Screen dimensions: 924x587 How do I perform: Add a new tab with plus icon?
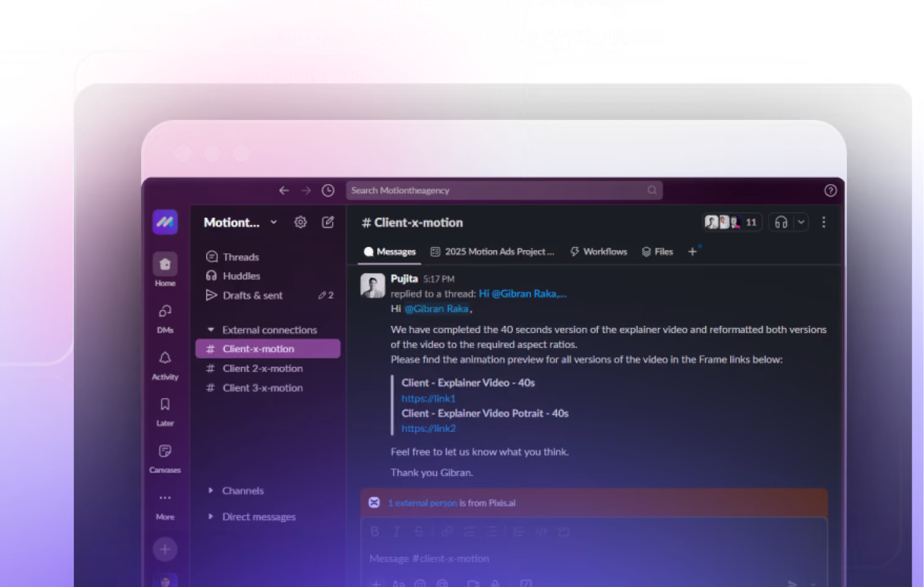coord(692,251)
